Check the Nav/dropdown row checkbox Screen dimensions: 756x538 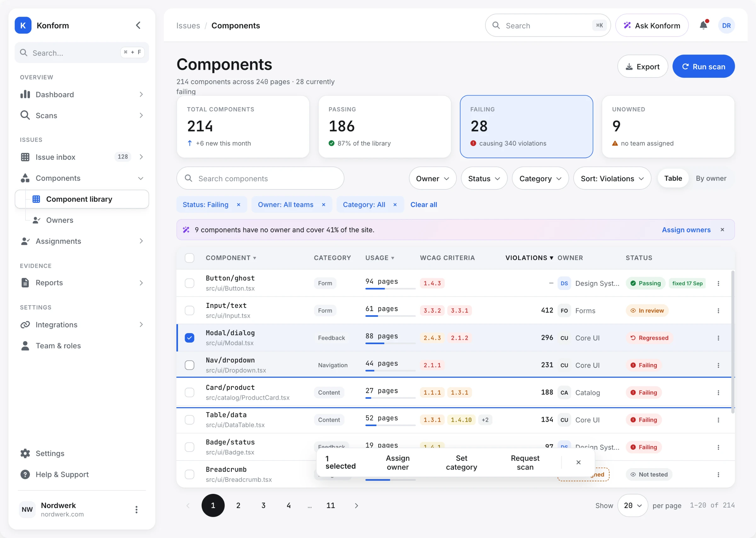189,365
